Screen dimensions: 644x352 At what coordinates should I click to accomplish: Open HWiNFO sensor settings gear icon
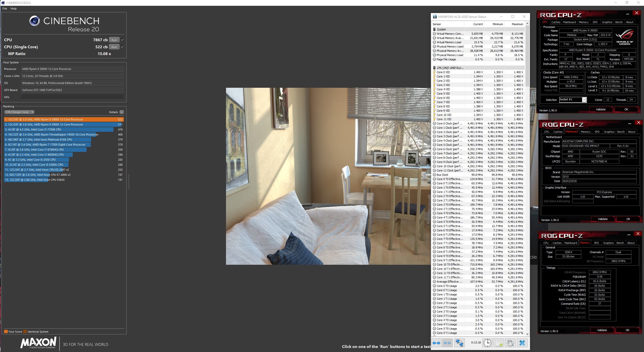click(510, 343)
